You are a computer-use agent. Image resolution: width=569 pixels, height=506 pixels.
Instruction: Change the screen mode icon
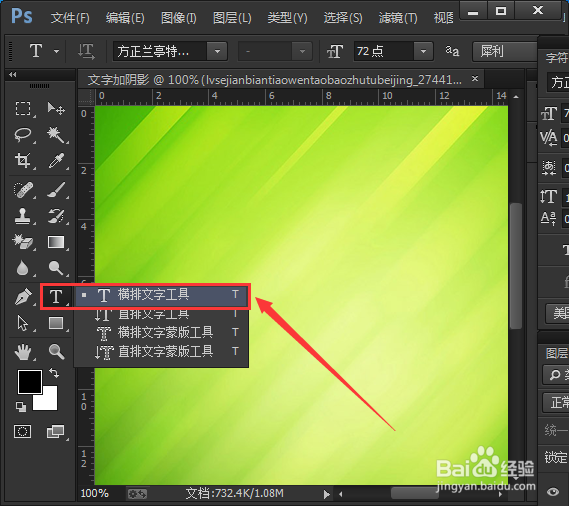pos(56,432)
